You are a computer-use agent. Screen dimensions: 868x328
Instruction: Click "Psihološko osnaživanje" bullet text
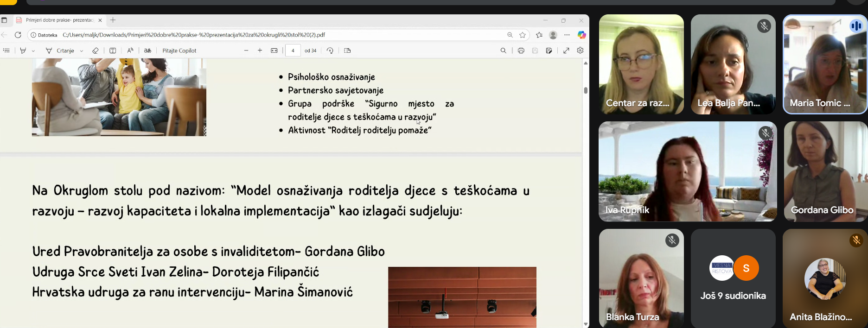(x=332, y=77)
